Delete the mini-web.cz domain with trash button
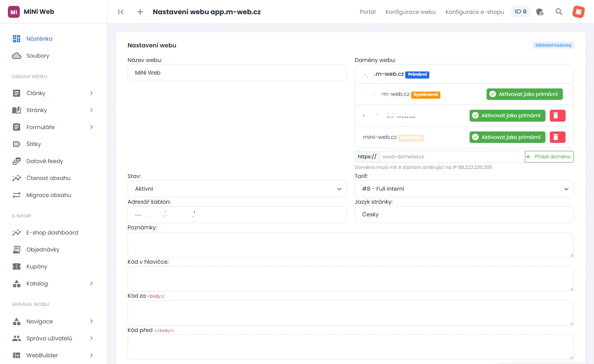This screenshot has width=594, height=364. click(x=558, y=137)
